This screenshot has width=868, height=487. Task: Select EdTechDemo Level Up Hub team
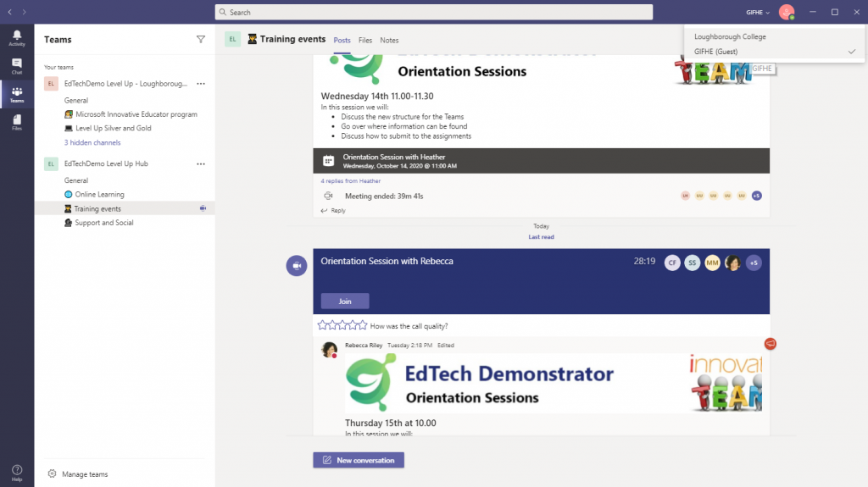106,163
